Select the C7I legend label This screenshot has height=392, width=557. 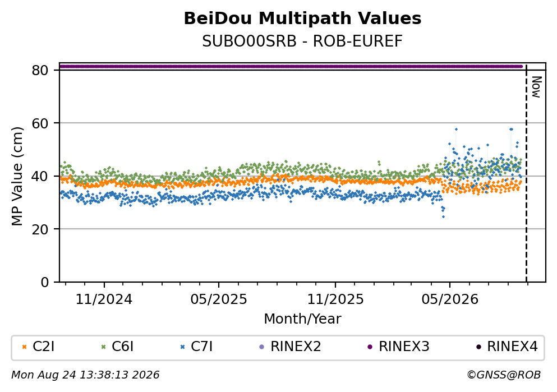(x=202, y=347)
